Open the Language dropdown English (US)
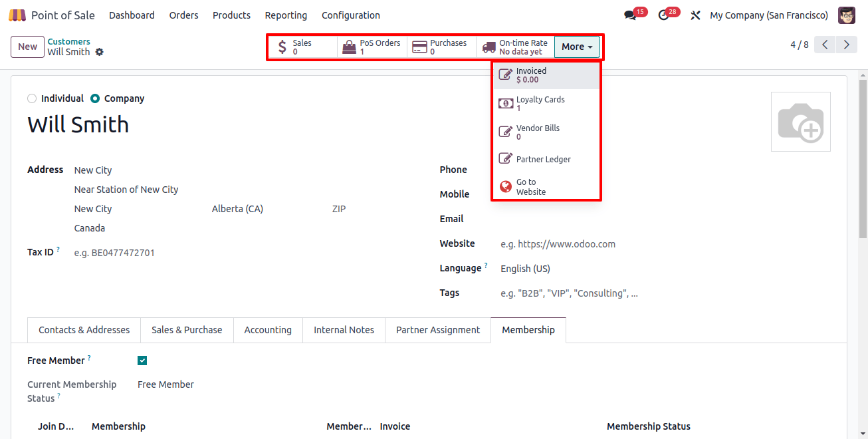The image size is (868, 439). (x=665, y=269)
